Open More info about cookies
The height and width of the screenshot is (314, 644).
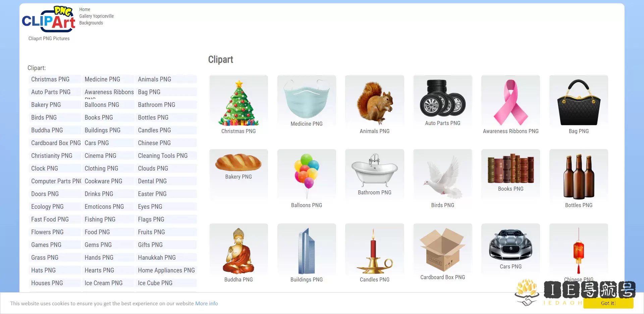coord(206,303)
